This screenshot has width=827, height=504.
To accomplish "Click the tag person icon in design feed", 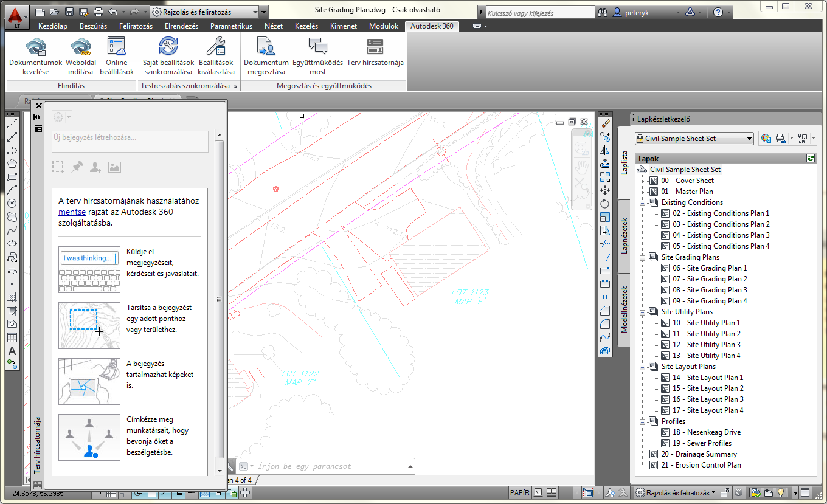I will [95, 167].
